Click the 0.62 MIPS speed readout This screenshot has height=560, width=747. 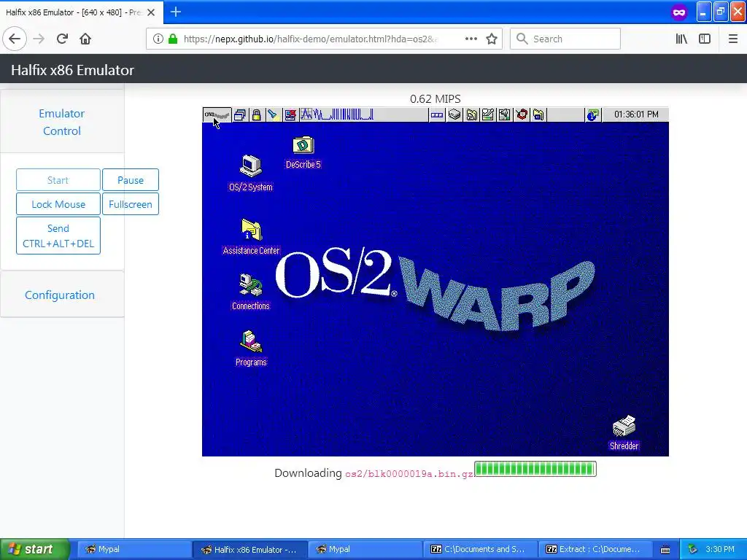435,99
